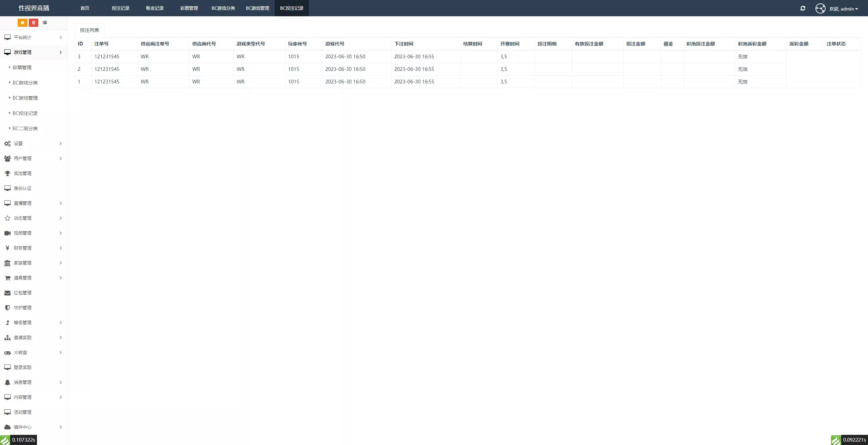Click the list view icon in sidebar header
Image resolution: width=868 pixels, height=445 pixels.
45,23
